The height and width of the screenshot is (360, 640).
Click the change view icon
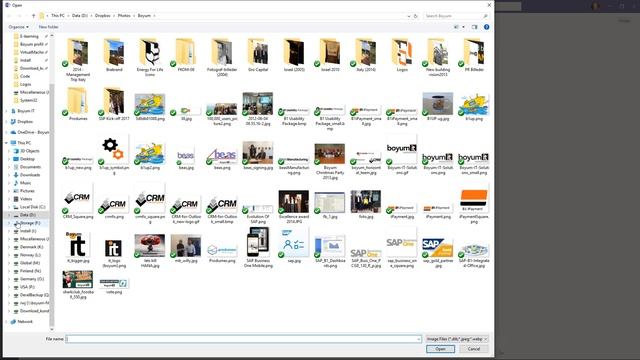click(456, 27)
